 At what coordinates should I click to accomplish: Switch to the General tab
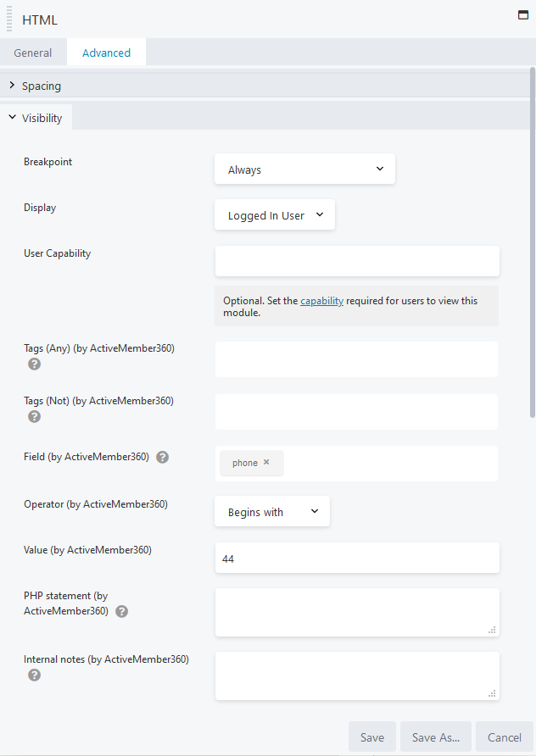point(33,52)
